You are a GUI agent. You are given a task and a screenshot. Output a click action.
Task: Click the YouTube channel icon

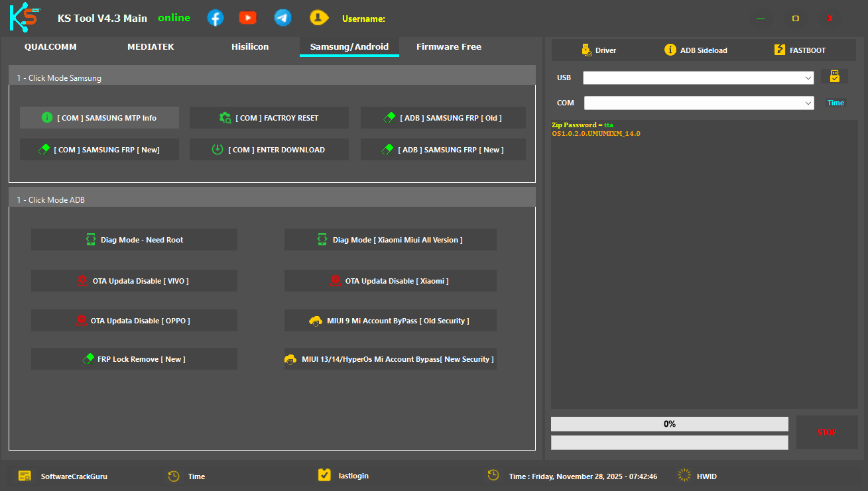click(x=247, y=17)
